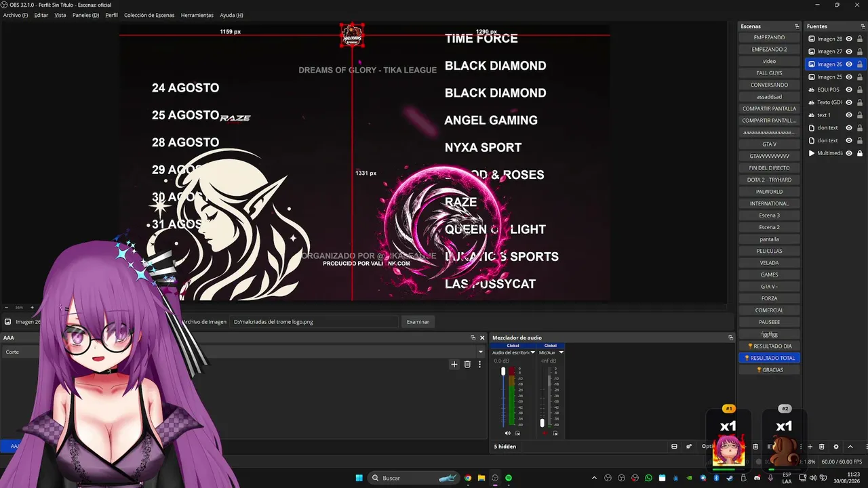The image size is (868, 488).
Task: Lock the EQUIPOS source
Action: [x=860, y=89]
